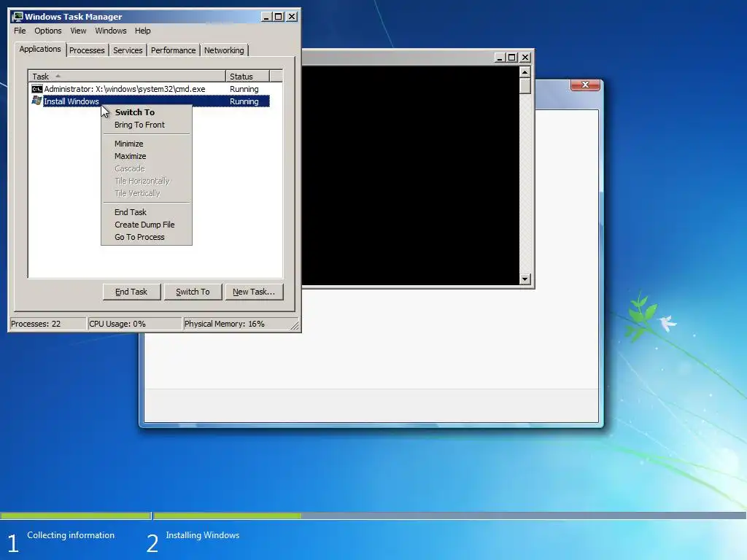
Task: Switch to the Performance tab
Action: 173,50
